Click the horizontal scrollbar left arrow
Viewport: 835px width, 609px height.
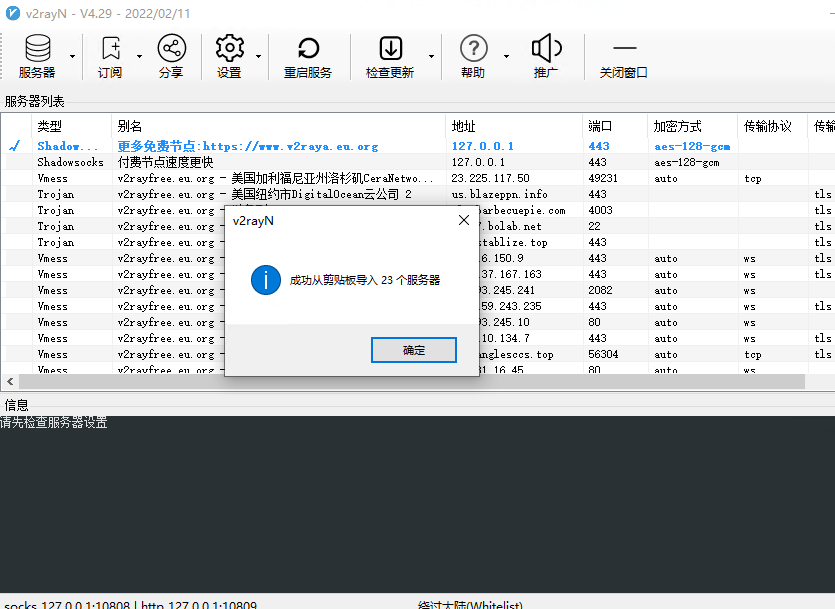point(10,381)
